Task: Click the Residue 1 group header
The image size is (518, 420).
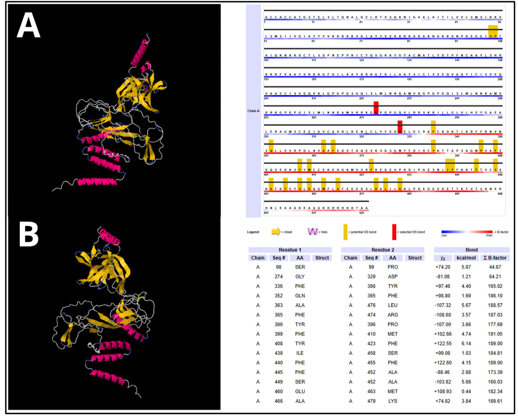Action: click(x=290, y=250)
